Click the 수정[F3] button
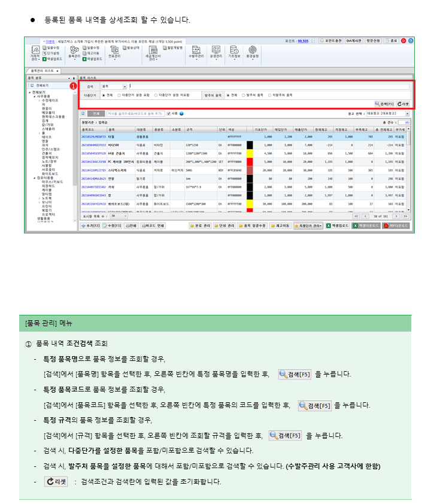The height and width of the screenshot is (504, 431). coord(112,226)
